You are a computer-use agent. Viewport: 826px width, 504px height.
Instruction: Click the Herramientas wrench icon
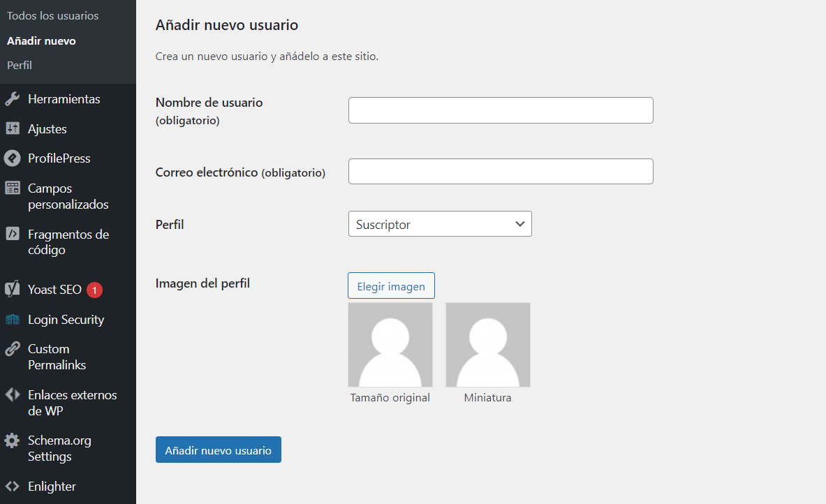(x=14, y=98)
